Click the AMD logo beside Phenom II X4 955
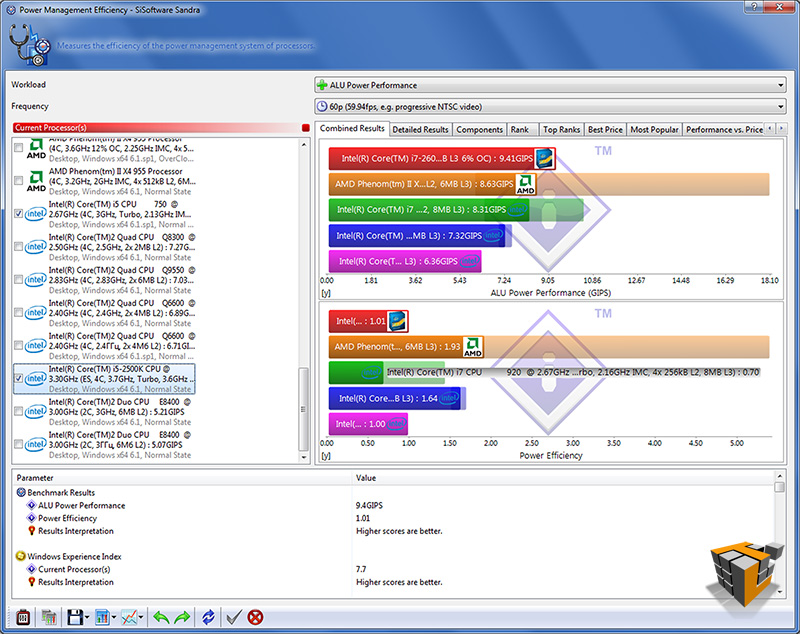Screen dimensions: 800x634 pos(36,181)
